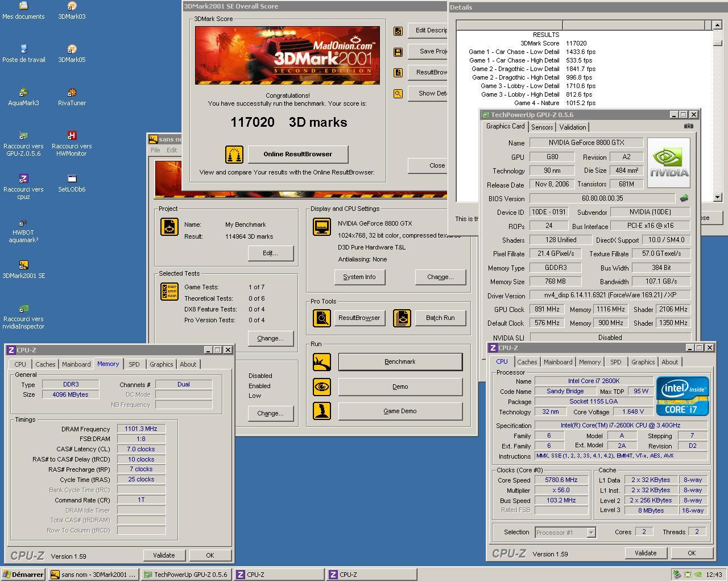Switch to TechPowerUp GPU-Z taskbar item
The height and width of the screenshot is (582, 728).
point(186,575)
